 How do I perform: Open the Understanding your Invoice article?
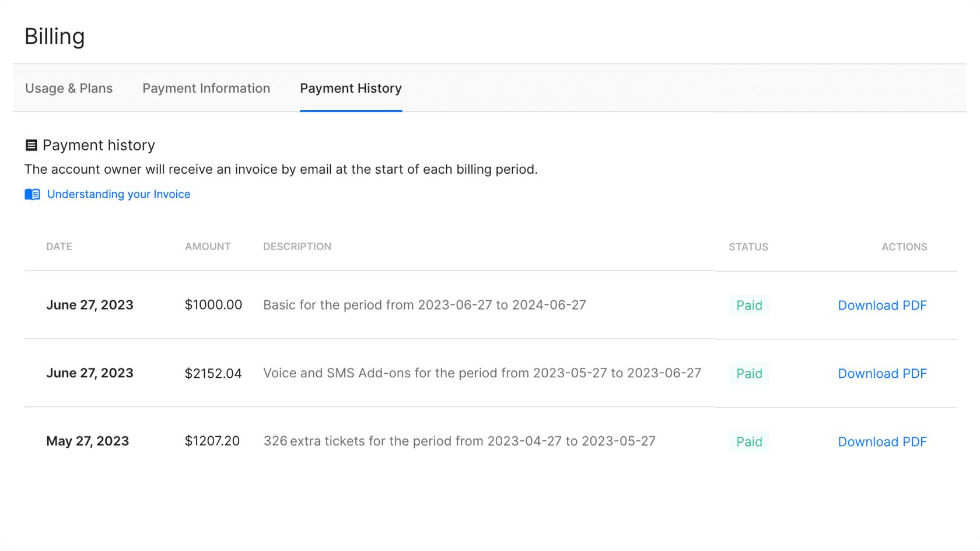click(118, 194)
